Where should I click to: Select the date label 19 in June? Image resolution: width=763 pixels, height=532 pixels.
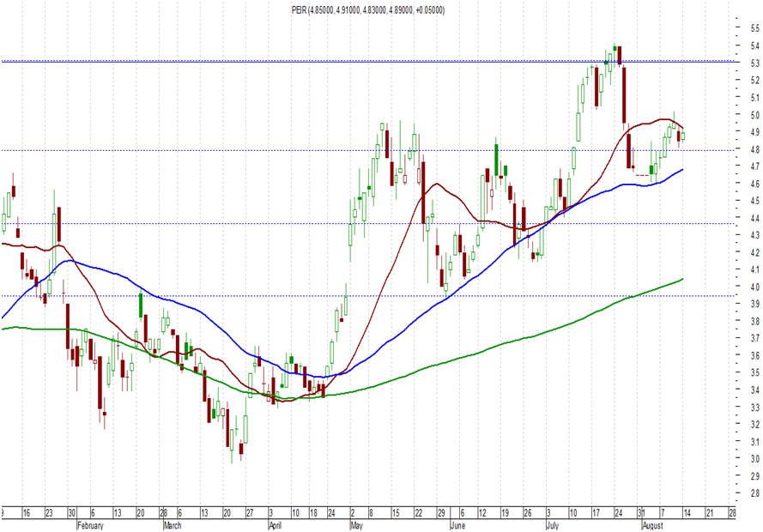click(x=506, y=513)
